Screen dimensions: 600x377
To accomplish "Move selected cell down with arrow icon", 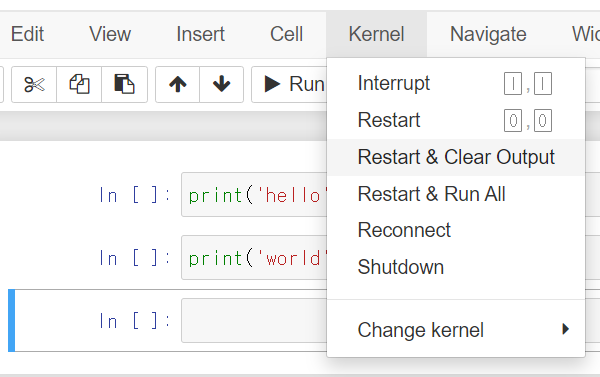I will [221, 84].
